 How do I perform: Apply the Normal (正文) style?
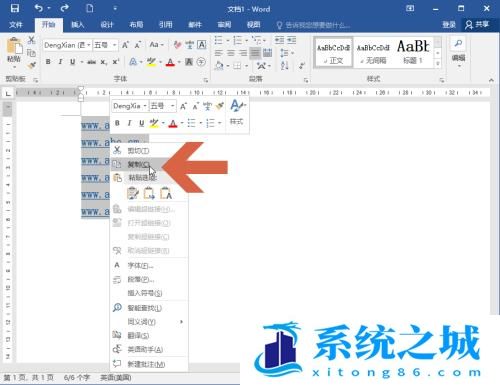[333, 53]
